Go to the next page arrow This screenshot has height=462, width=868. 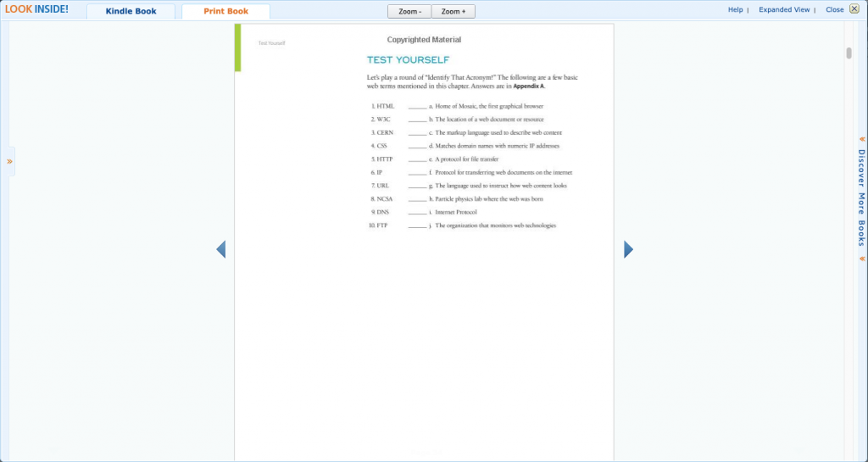click(x=628, y=249)
